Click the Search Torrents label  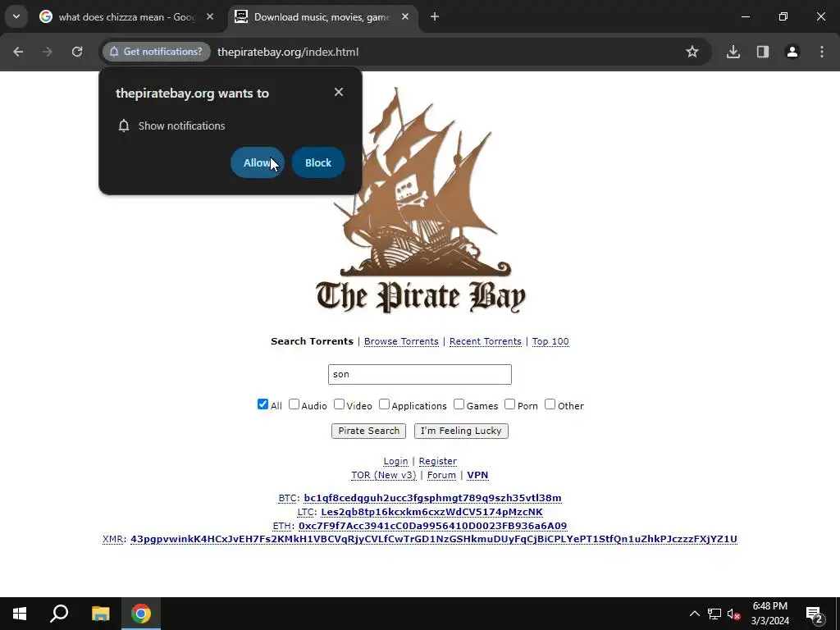point(312,341)
